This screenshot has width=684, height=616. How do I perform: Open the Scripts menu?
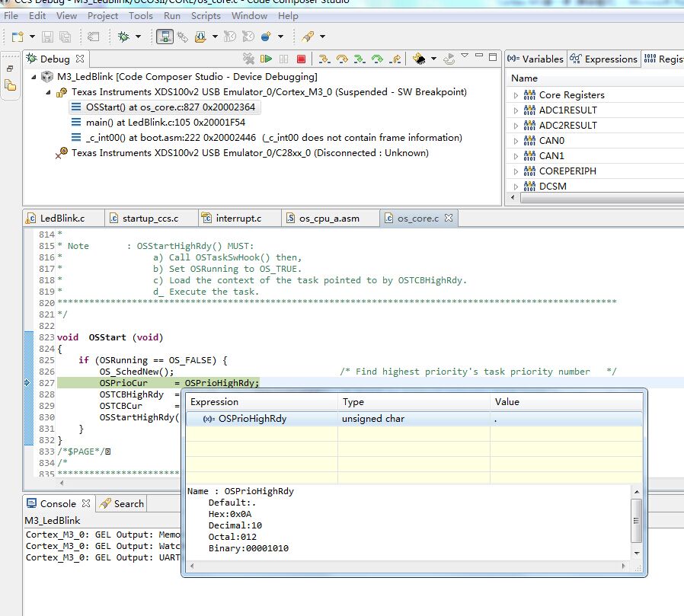pos(206,15)
